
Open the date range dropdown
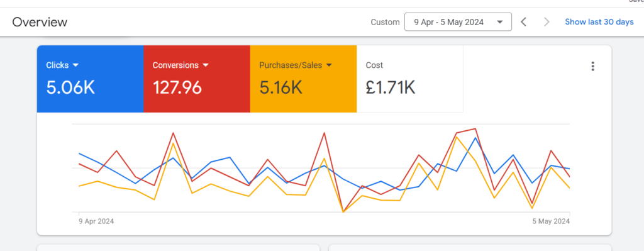pyautogui.click(x=458, y=22)
